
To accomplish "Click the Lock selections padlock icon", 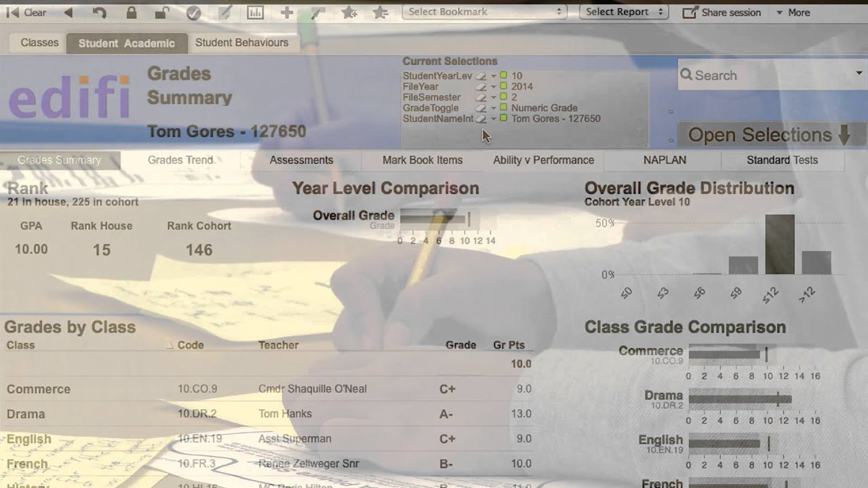I will 131,12.
